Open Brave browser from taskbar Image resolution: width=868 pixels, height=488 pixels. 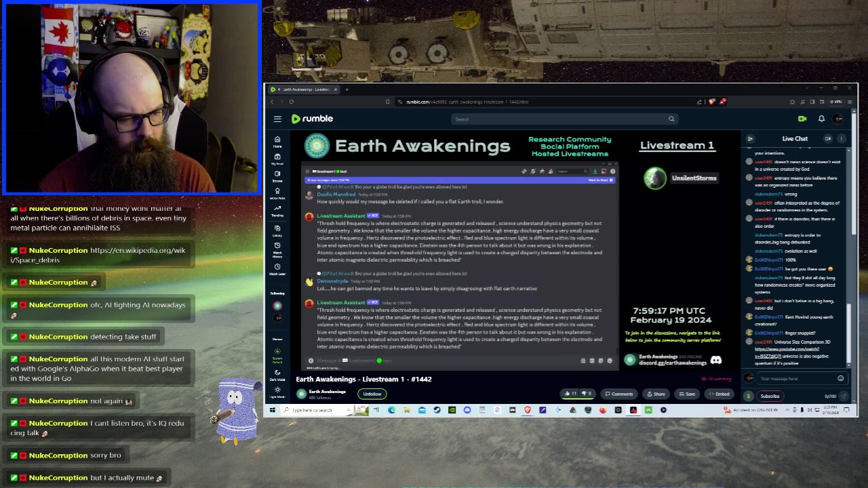point(528,410)
